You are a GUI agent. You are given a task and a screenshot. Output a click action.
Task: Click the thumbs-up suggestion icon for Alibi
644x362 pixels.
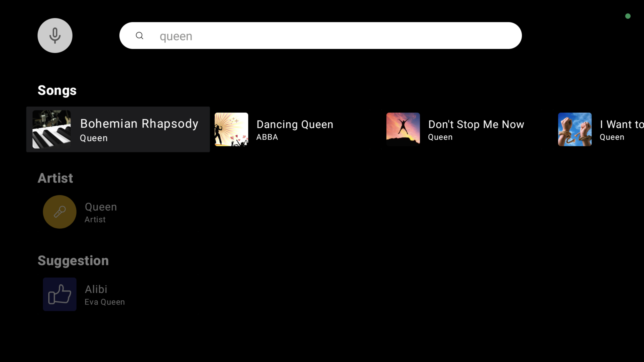(x=60, y=294)
